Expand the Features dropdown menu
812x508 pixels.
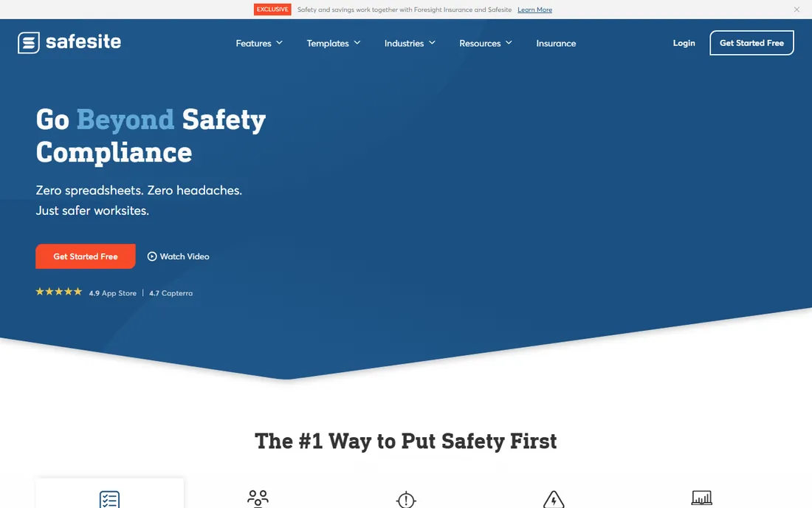[x=259, y=43]
